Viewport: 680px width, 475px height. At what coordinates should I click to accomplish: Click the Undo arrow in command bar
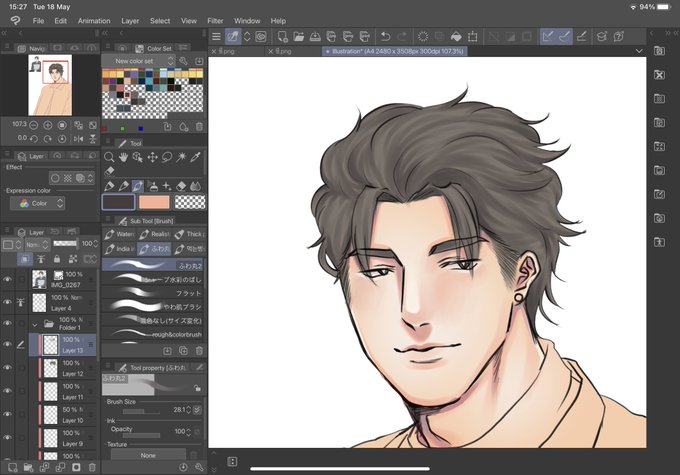[x=385, y=37]
